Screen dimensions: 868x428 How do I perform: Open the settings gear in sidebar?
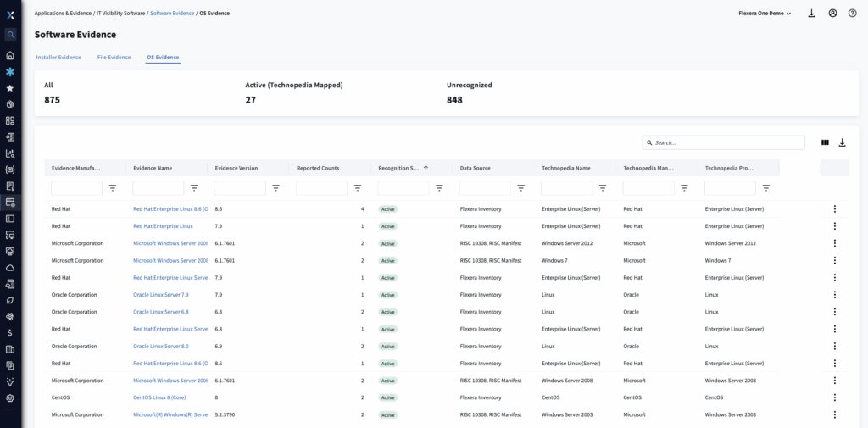click(10, 397)
